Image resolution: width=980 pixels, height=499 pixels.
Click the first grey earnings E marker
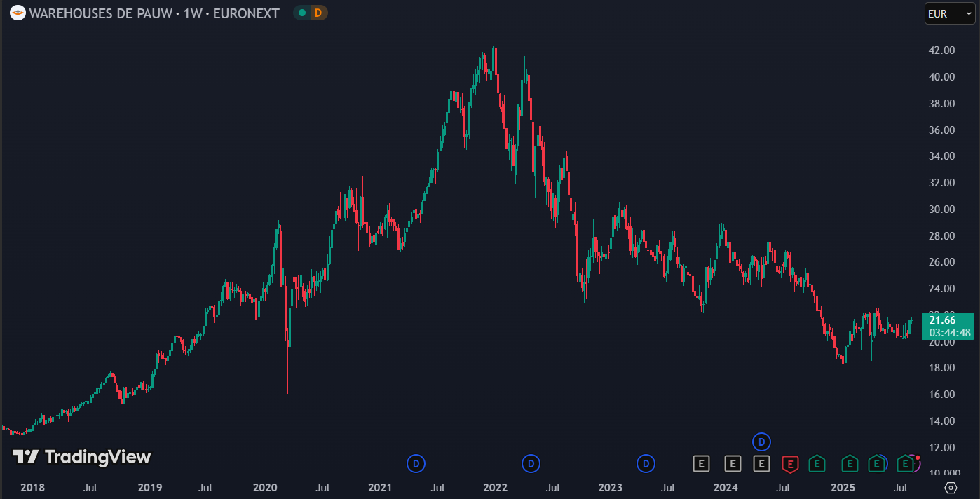tap(701, 463)
